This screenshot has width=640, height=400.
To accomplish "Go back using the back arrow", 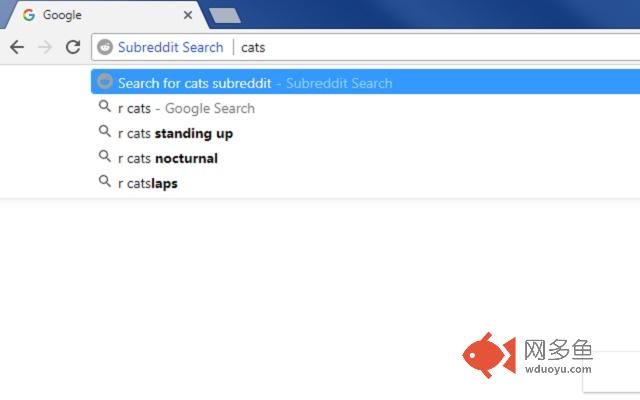I will coord(17,47).
